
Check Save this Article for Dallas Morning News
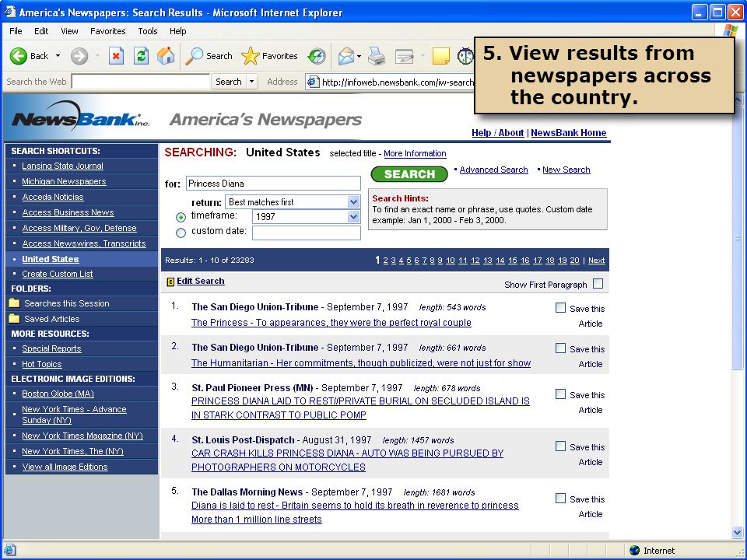[x=561, y=498]
